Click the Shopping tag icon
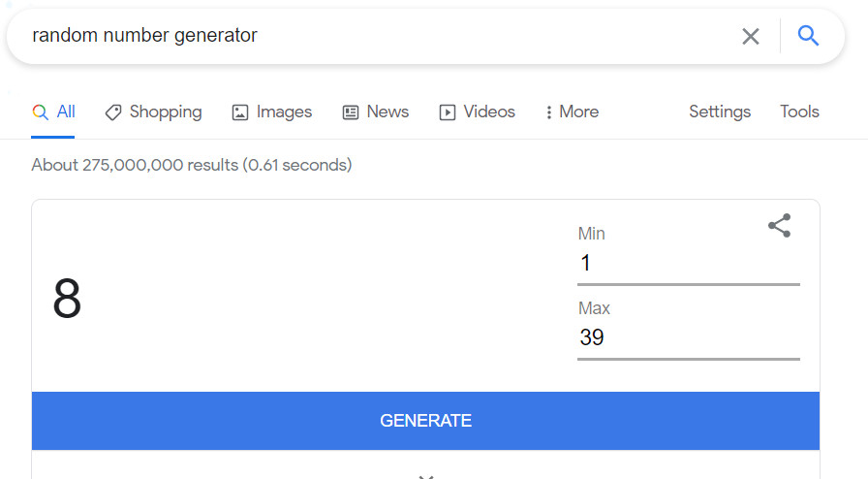This screenshot has width=868, height=479. [113, 112]
